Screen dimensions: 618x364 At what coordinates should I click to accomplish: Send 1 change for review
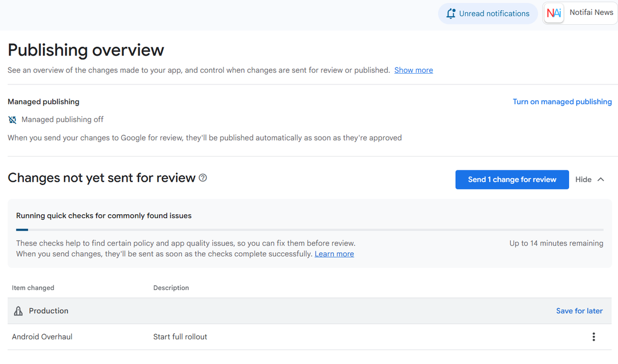pos(512,180)
